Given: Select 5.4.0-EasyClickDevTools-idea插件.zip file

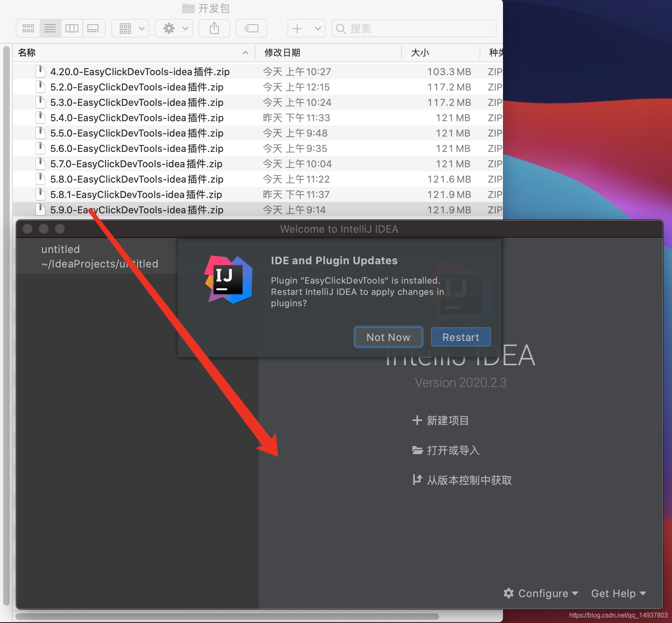Looking at the screenshot, I should 137,118.
